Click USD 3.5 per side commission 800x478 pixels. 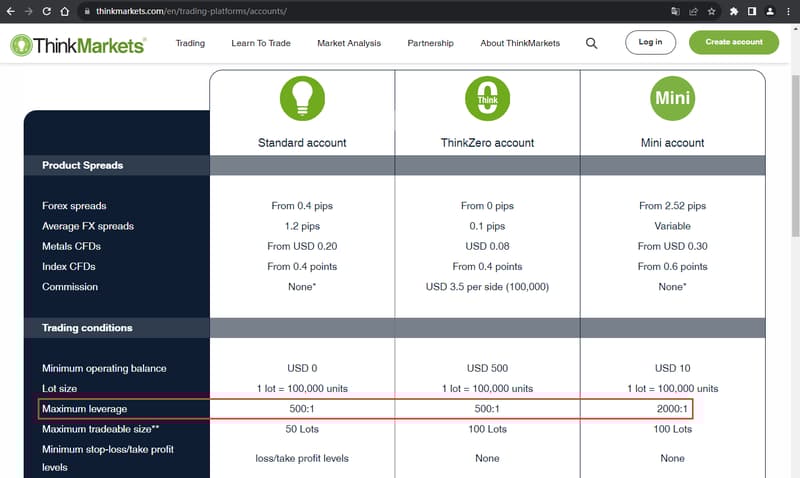(487, 287)
